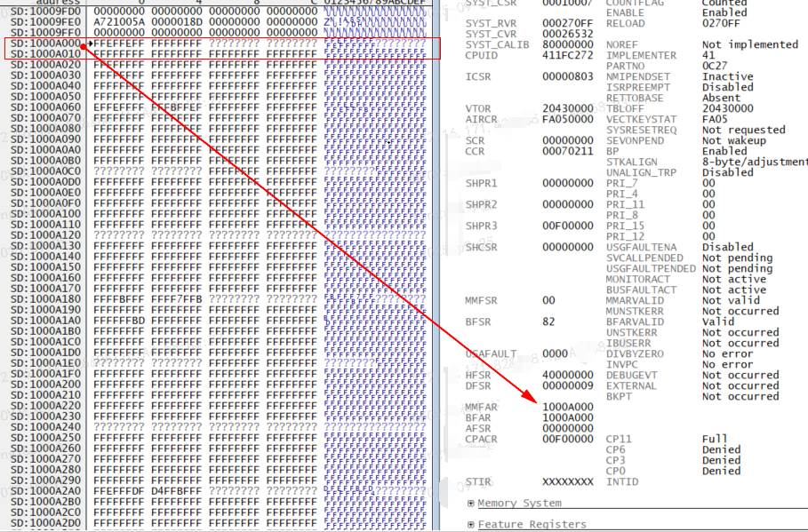Click the PRI_15 field label
The width and height of the screenshot is (808, 532).
pos(625,226)
